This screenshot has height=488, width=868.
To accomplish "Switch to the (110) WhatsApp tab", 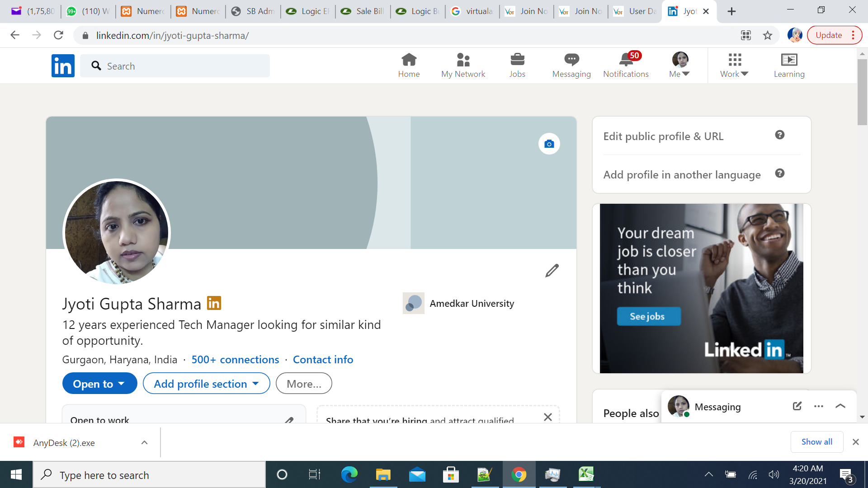I will (x=88, y=11).
